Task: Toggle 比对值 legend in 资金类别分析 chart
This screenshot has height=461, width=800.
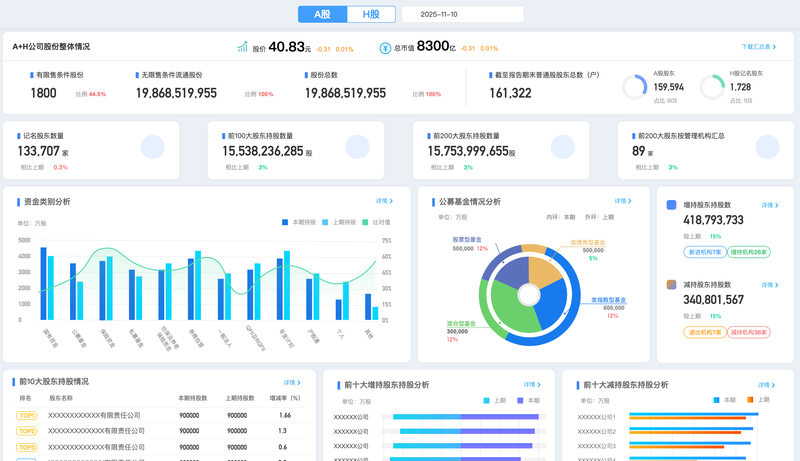Action: (x=376, y=222)
